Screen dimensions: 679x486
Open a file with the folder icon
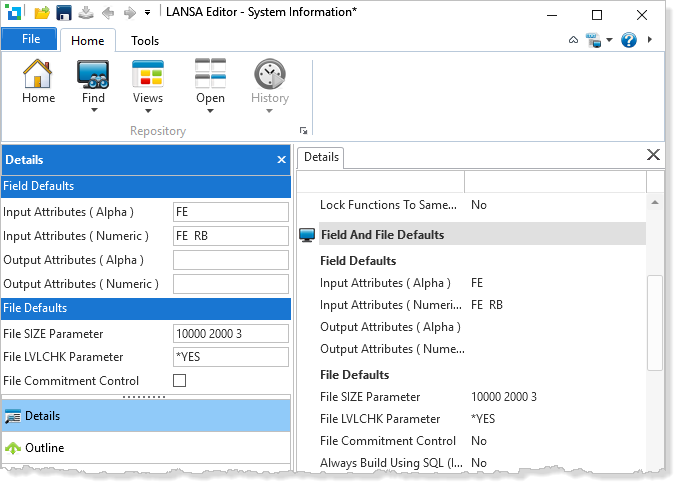[42, 13]
